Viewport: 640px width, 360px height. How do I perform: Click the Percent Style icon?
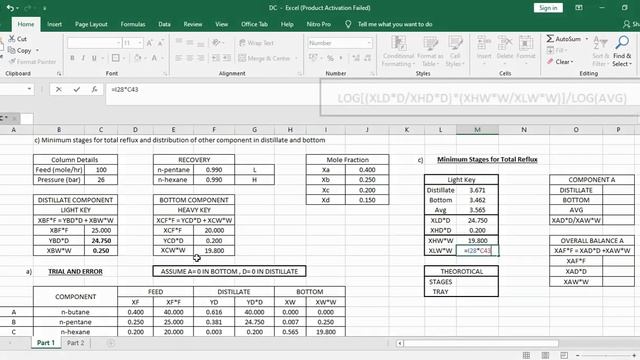pos(330,58)
